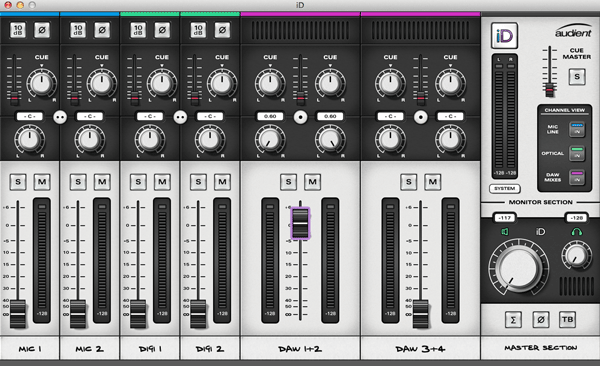Click the DIGI 1 channel name label
Screen dimensions: 600x366
[x=150, y=349]
